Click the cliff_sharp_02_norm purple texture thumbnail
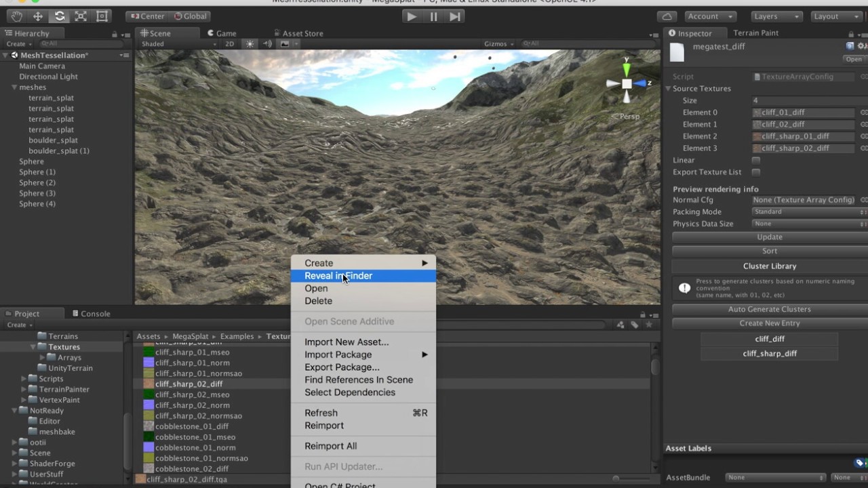Screen dimensions: 868x488 [149, 405]
